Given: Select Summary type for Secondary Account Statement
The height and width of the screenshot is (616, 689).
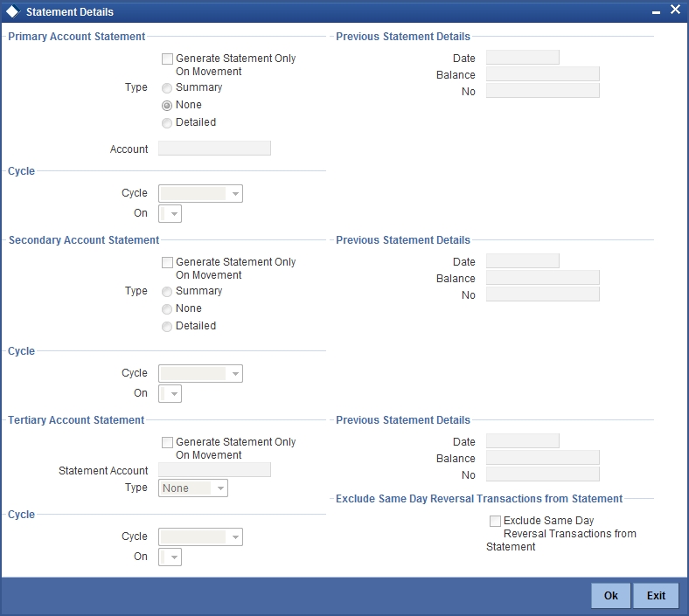Looking at the screenshot, I should [167, 292].
